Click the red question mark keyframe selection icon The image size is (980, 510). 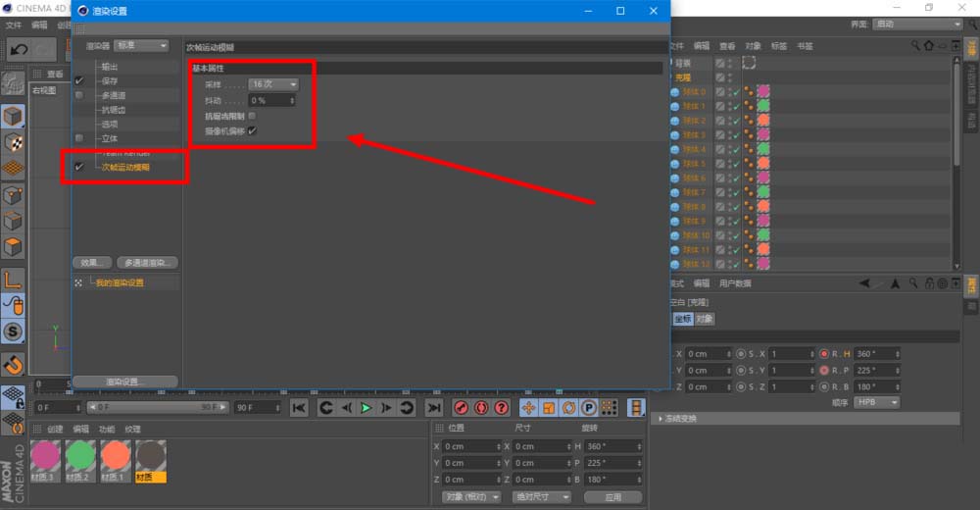(501, 408)
